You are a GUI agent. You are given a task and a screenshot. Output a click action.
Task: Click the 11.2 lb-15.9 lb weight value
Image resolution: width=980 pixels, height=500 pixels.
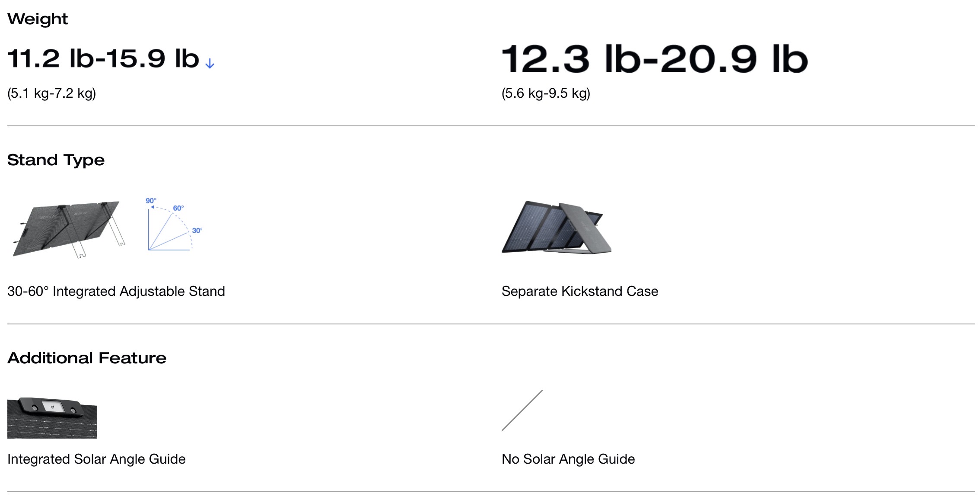(x=103, y=58)
